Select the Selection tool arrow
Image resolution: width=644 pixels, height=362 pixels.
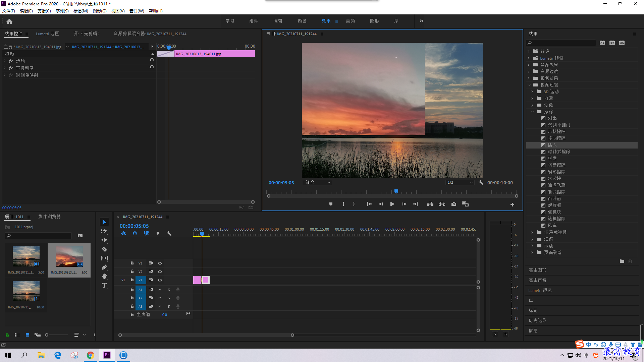(x=104, y=222)
